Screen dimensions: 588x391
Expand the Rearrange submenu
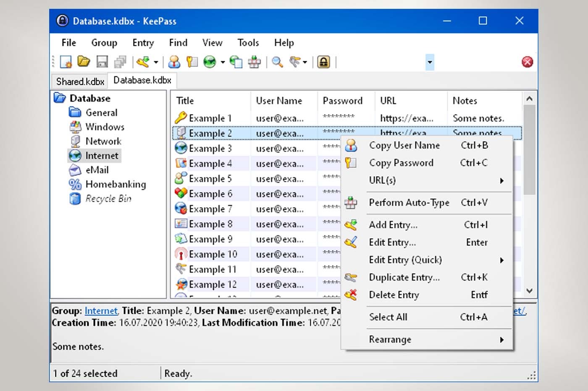pos(428,339)
